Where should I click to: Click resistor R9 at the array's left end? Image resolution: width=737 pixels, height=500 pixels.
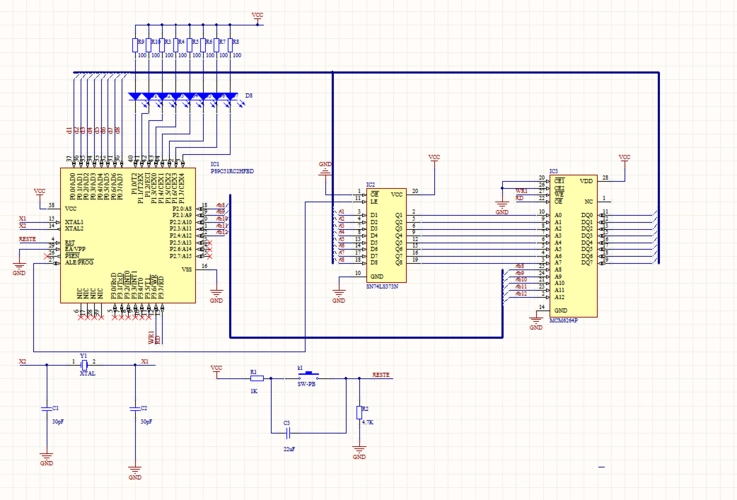pyautogui.click(x=135, y=44)
